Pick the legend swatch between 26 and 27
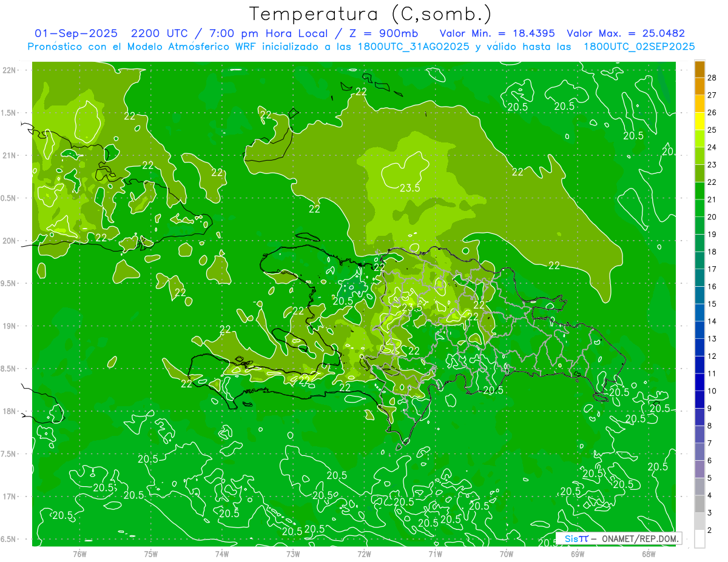 (699, 104)
